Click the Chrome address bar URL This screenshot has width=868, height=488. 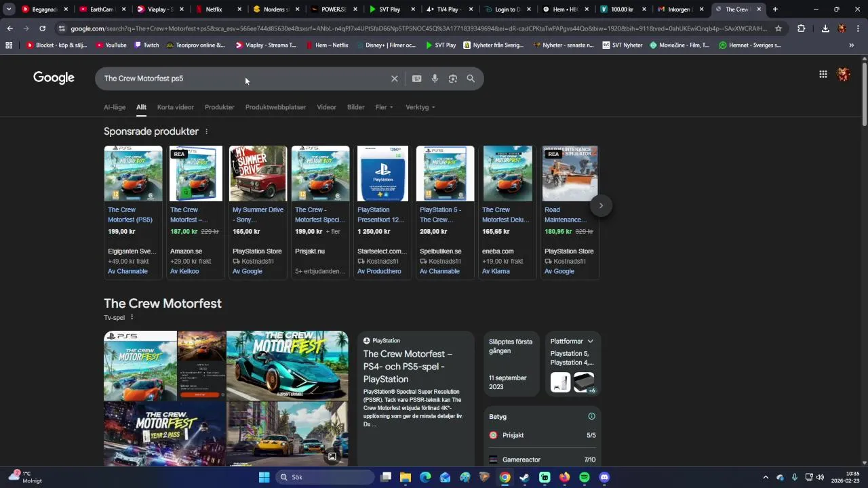coord(419,28)
